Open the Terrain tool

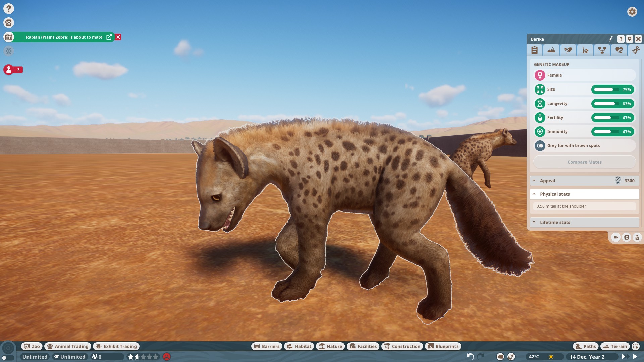point(615,346)
